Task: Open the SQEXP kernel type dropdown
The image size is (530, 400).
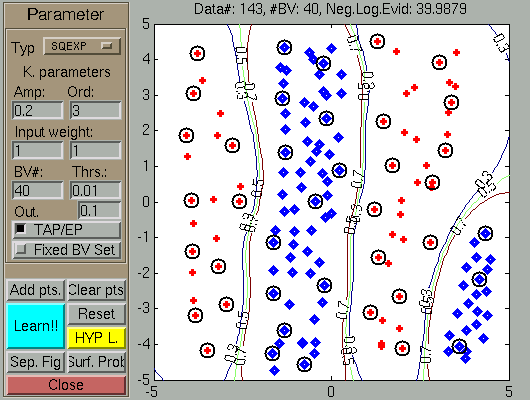Action: tap(82, 46)
